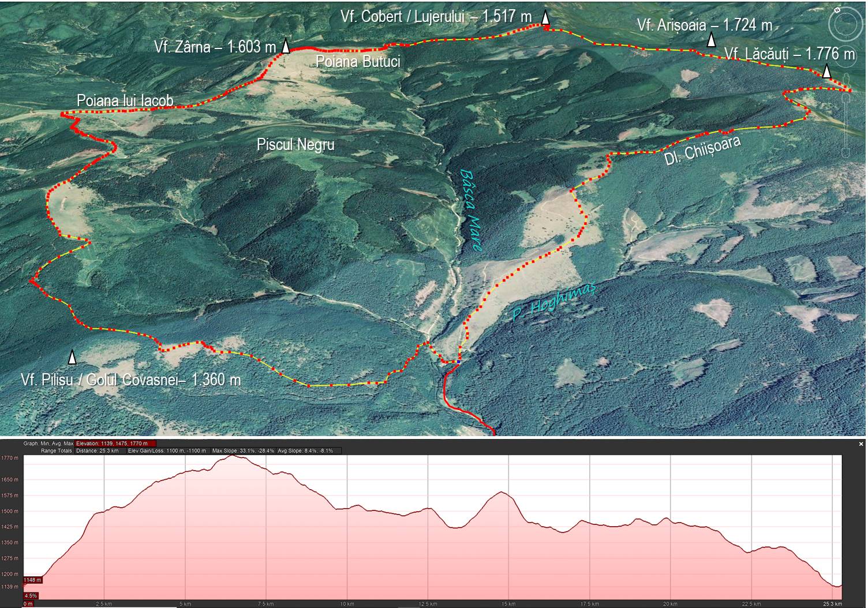Click the Max Slope statistic
The image size is (868, 608).
(243, 451)
